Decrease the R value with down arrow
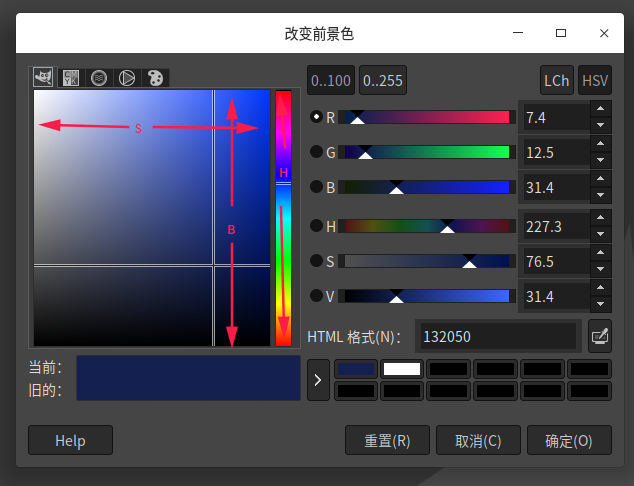634x486 pixels. 600,125
